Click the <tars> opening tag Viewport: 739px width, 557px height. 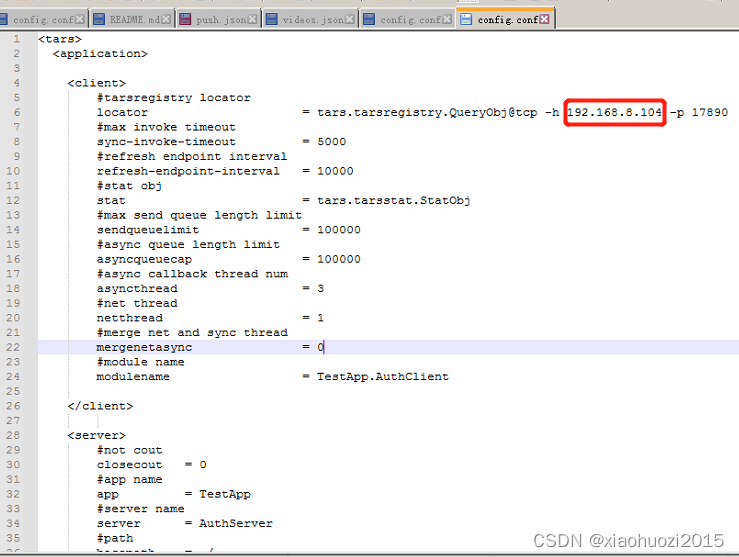click(x=60, y=39)
